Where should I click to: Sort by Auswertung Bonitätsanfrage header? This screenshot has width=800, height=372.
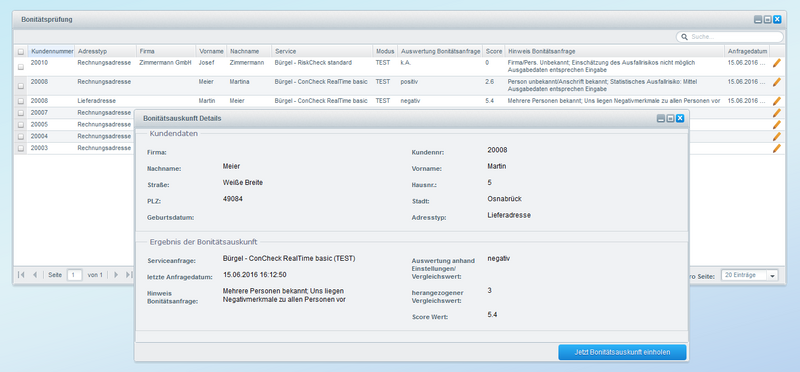(x=440, y=51)
